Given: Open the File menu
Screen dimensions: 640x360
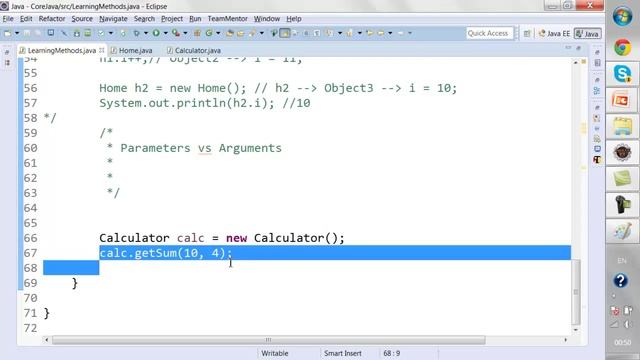Looking at the screenshot, I should click(8, 19).
